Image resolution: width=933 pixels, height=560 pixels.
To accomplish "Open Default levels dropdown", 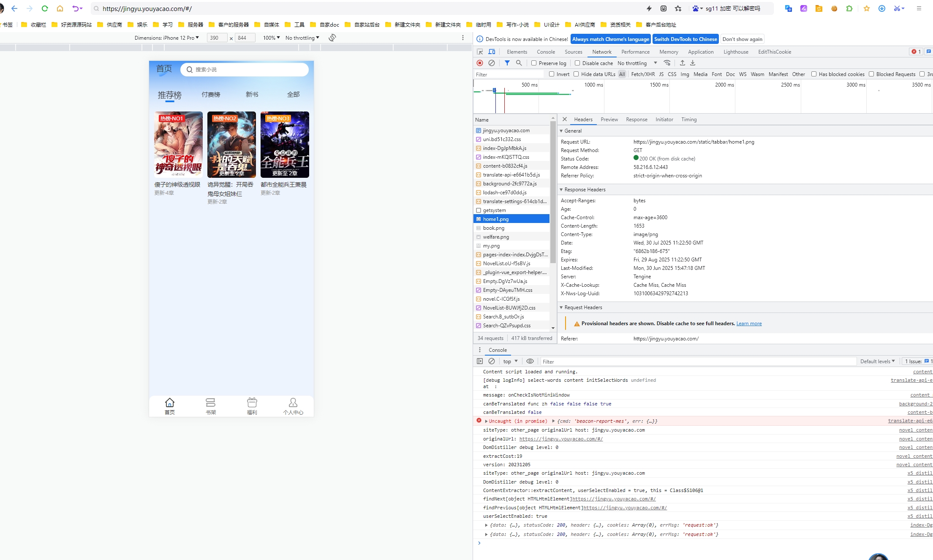I will click(x=878, y=361).
